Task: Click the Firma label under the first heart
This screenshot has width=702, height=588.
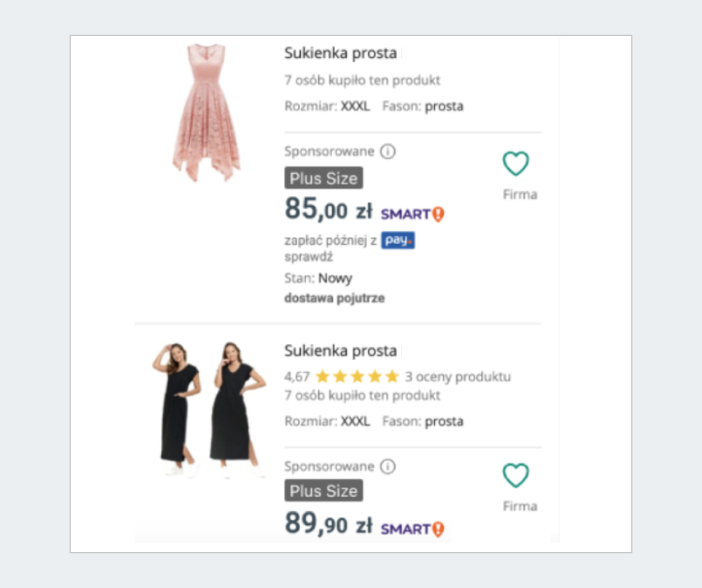Action: [519, 194]
